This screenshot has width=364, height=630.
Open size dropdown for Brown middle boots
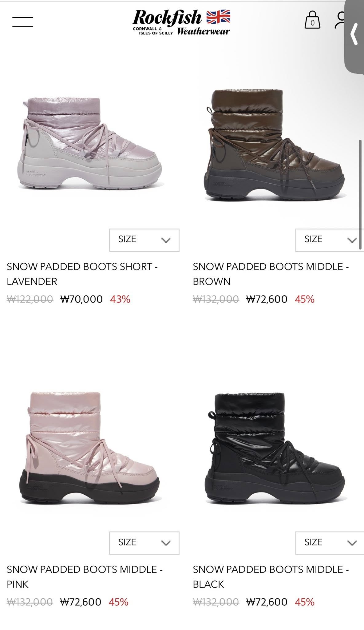[x=330, y=240]
